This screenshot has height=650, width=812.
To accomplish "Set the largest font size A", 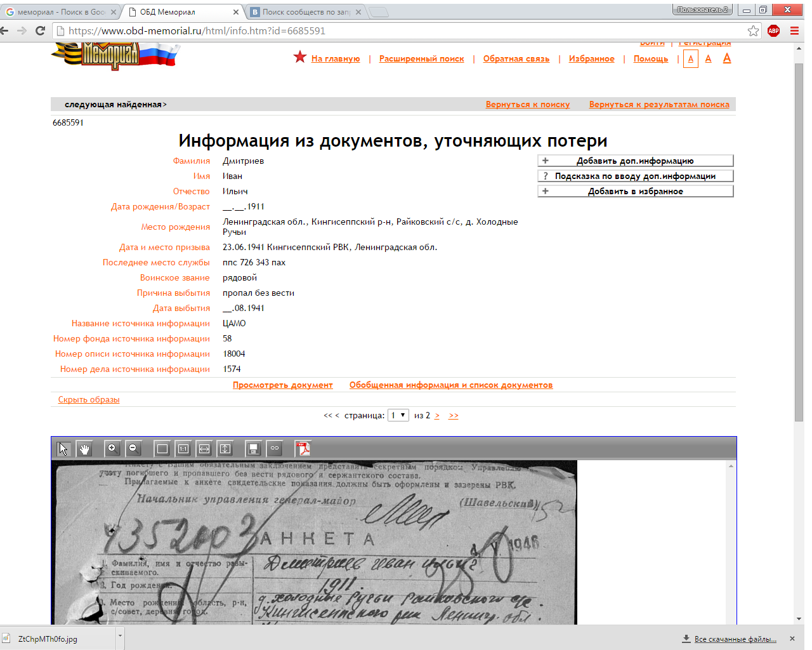I will click(x=727, y=58).
